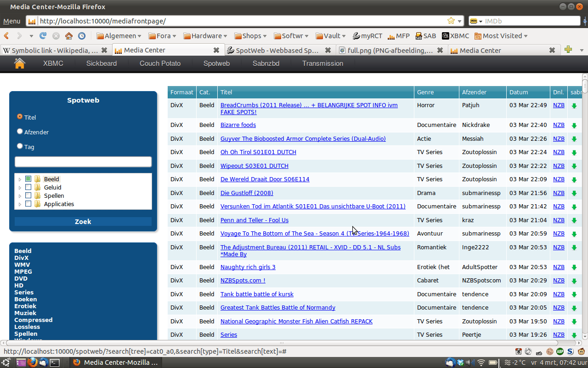The height and width of the screenshot is (368, 588).
Task: Check the Geluid category checkbox
Action: point(28,187)
